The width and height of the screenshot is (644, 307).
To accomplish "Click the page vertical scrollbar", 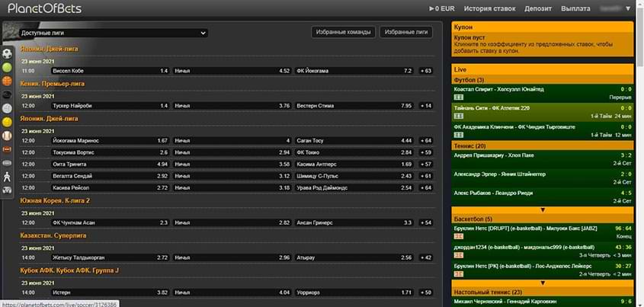I will pos(640,37).
